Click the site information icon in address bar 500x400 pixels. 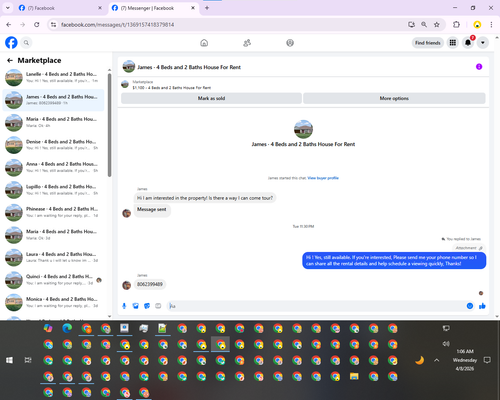click(x=53, y=25)
